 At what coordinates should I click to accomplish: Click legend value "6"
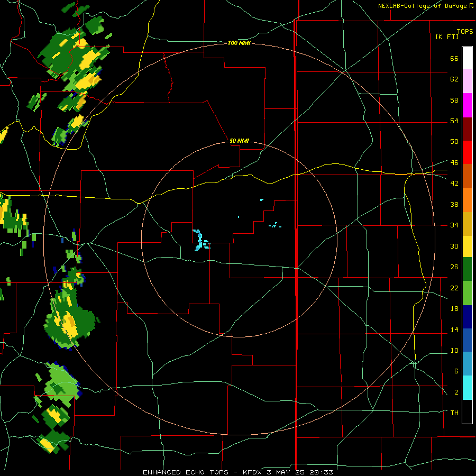coord(456,371)
